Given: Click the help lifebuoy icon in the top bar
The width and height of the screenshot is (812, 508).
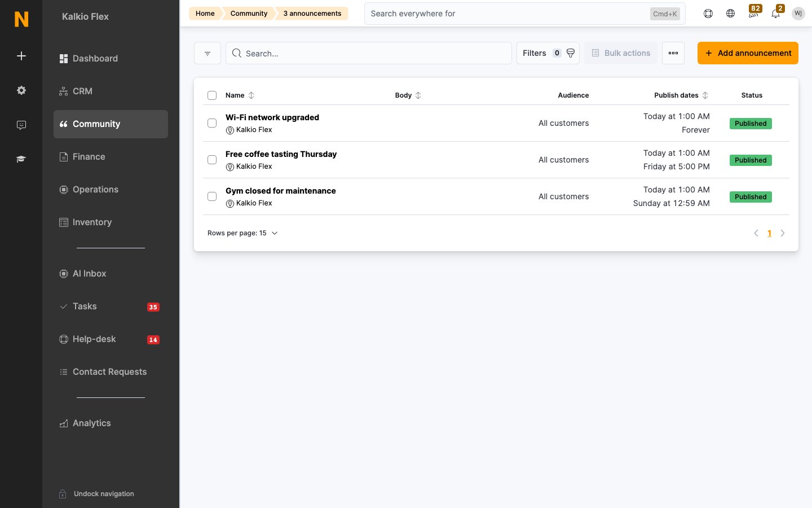Looking at the screenshot, I should [x=708, y=14].
